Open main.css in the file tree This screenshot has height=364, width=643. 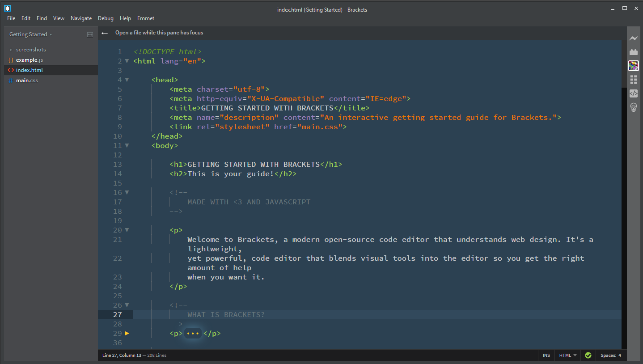pos(27,80)
